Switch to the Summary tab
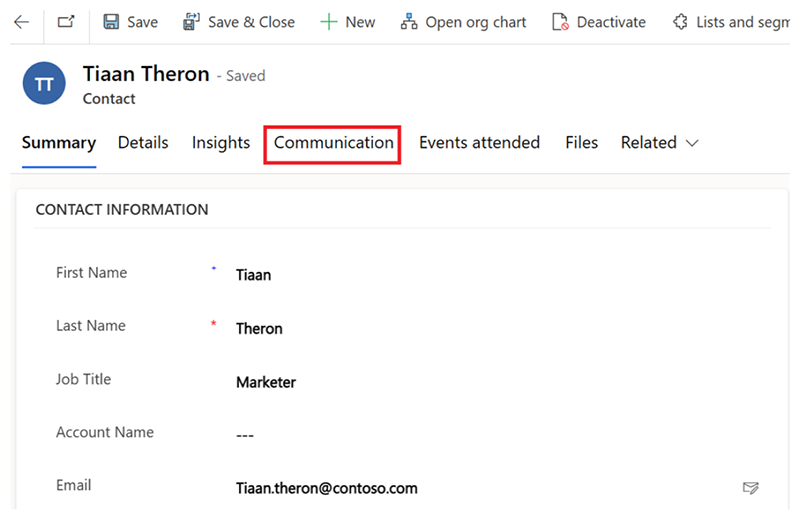This screenshot has width=800, height=518. tap(59, 143)
